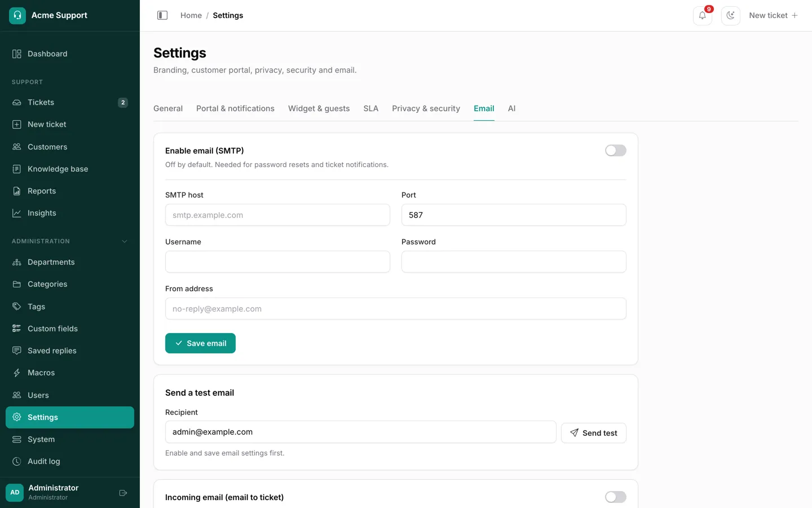Click the Knowledge base icon

coord(17,169)
